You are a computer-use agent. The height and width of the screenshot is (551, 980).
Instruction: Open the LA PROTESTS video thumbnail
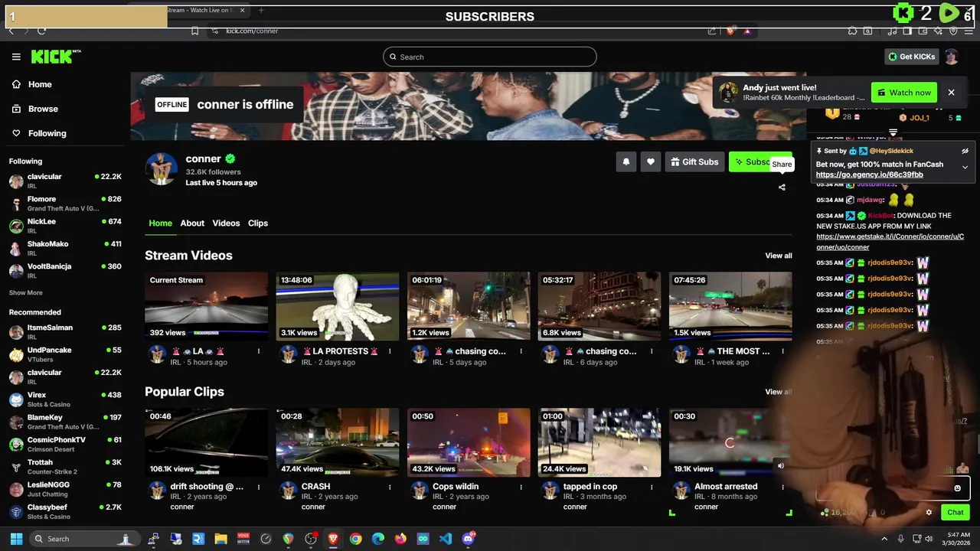[x=337, y=306]
